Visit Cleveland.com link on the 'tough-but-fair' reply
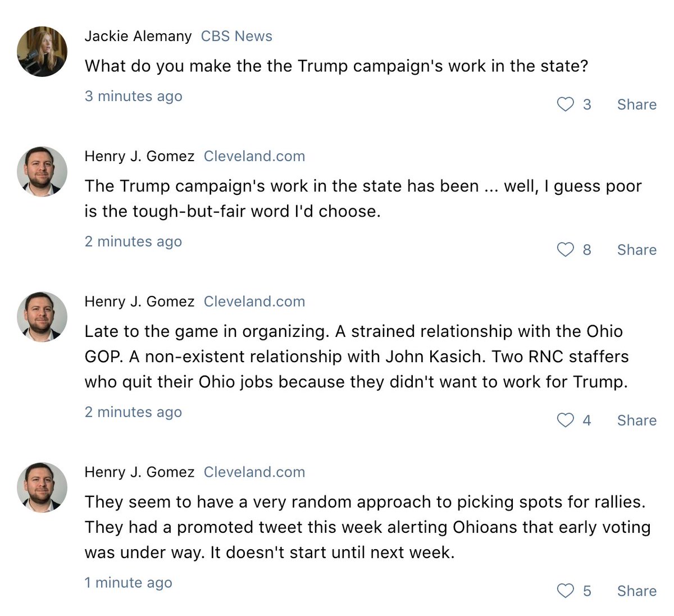This screenshot has height=616, width=674. coord(254,156)
